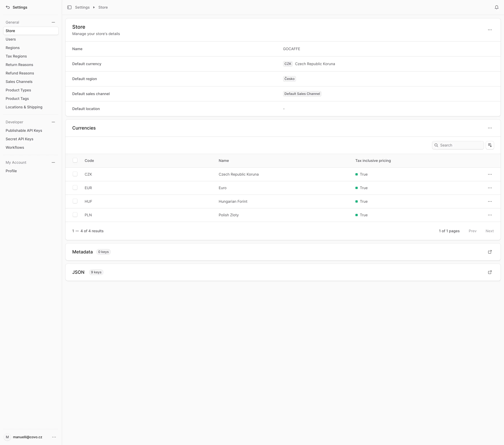Check the checkbox for the PLN currency row
Image resolution: width=504 pixels, height=445 pixels.
75,214
